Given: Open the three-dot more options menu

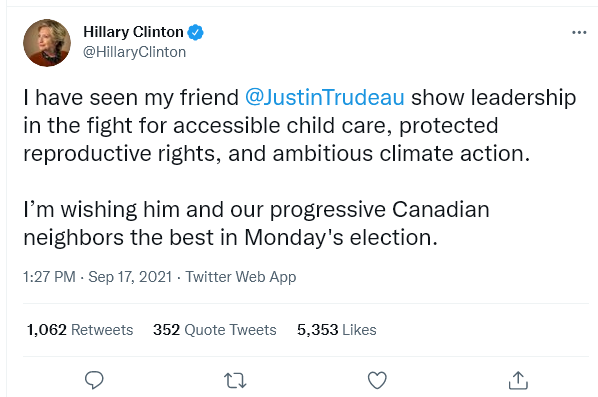Looking at the screenshot, I should click(579, 32).
